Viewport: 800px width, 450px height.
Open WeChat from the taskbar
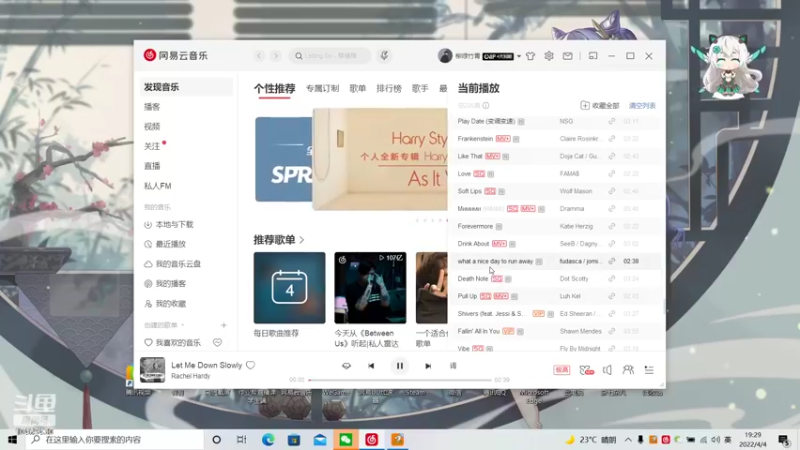click(345, 439)
